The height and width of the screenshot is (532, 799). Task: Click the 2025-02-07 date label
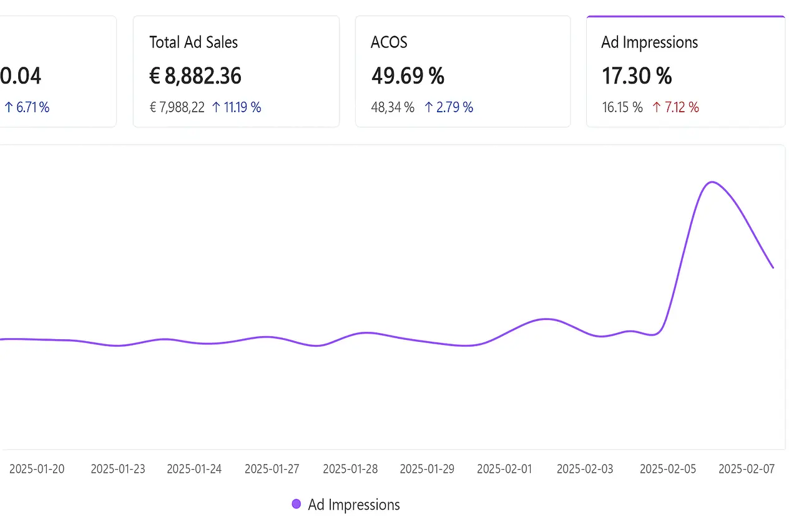[x=747, y=468]
